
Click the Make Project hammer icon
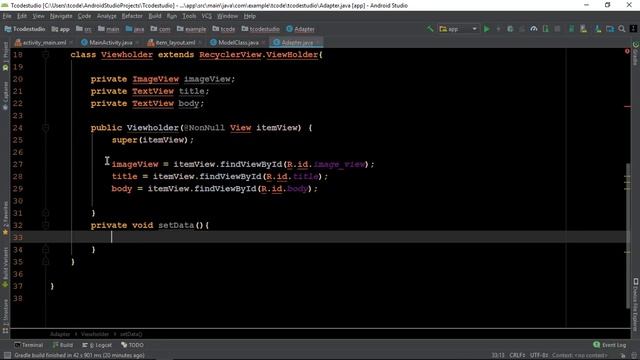[430, 29]
